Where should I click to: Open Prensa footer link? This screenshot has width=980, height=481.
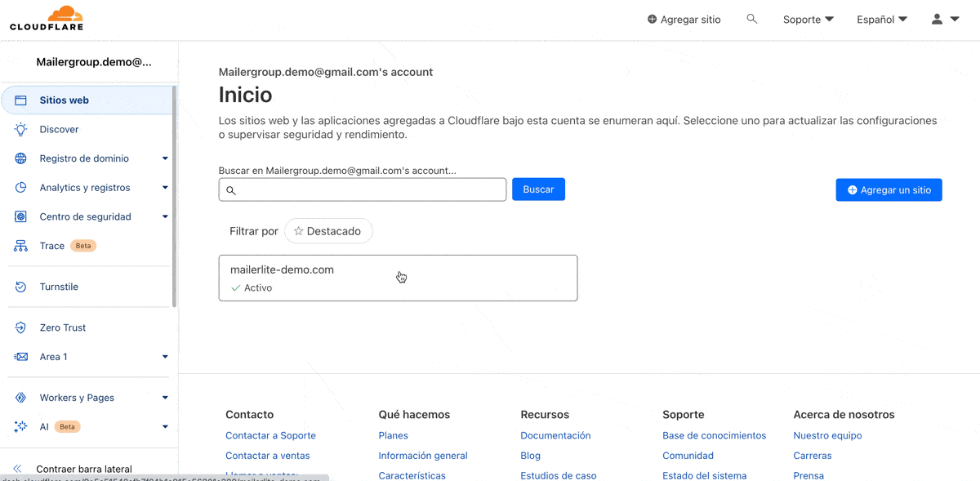(808, 475)
